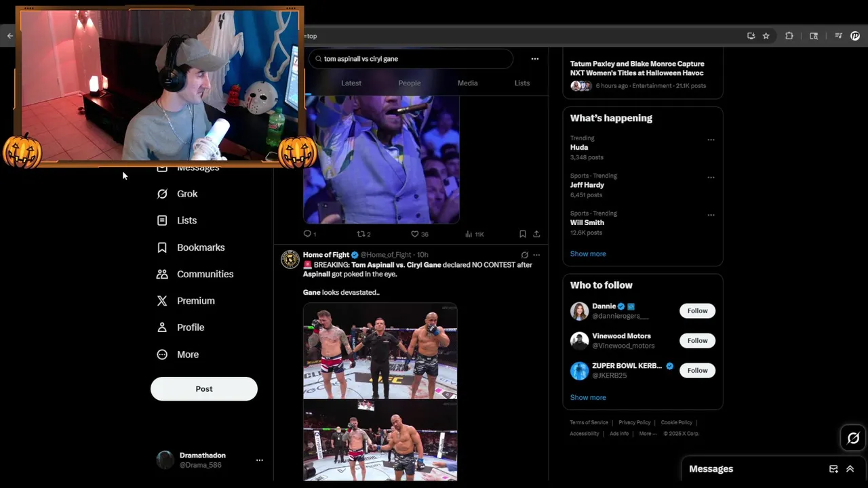This screenshot has width=868, height=488.
Task: Show more under Who to follow
Action: click(x=588, y=397)
